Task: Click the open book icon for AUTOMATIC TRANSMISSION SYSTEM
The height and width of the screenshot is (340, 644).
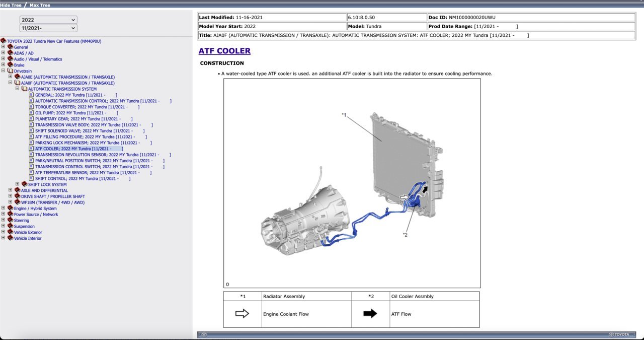Action: point(24,89)
